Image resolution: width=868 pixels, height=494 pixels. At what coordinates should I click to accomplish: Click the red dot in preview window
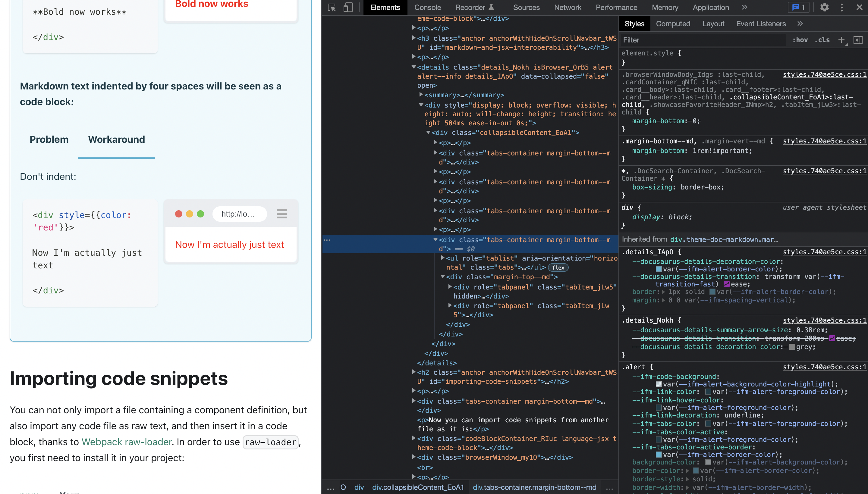(x=178, y=214)
